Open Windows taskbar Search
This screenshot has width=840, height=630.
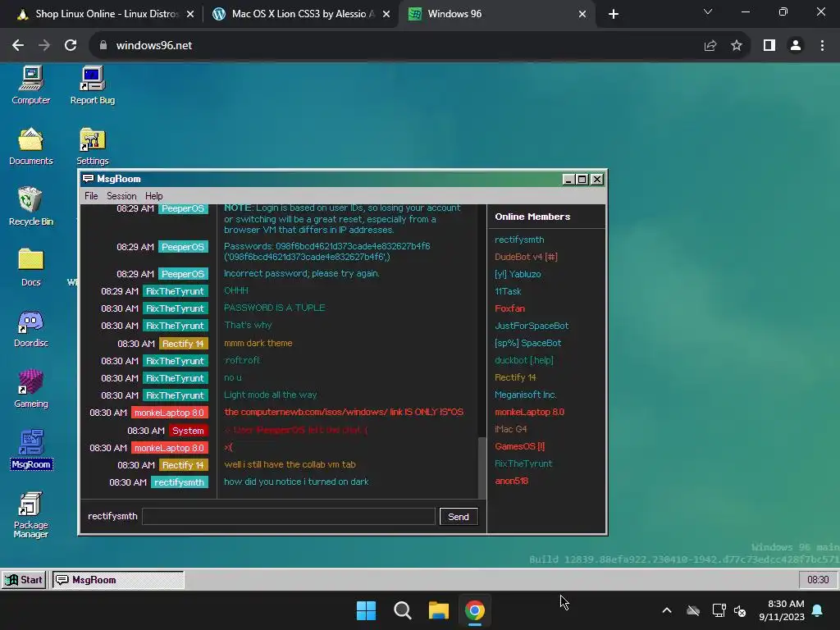402,610
